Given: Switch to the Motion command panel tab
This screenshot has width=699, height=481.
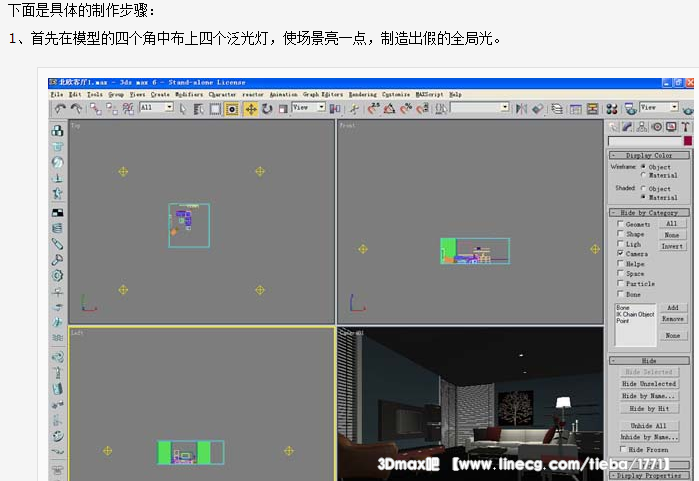Looking at the screenshot, I should [x=657, y=127].
